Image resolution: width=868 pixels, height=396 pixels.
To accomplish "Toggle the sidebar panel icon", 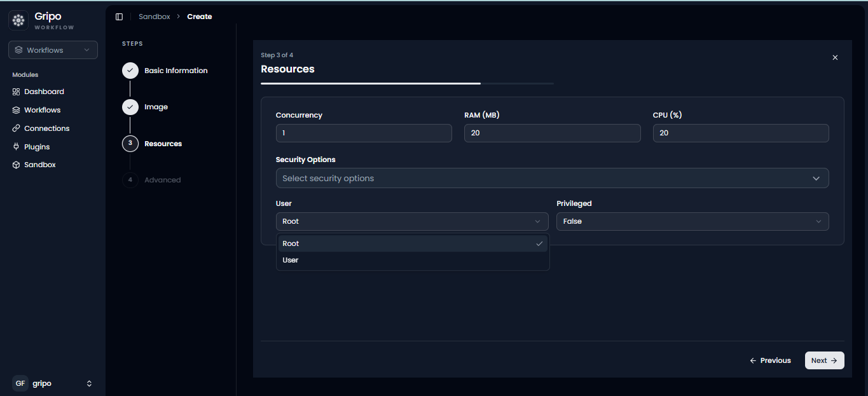I will point(119,17).
